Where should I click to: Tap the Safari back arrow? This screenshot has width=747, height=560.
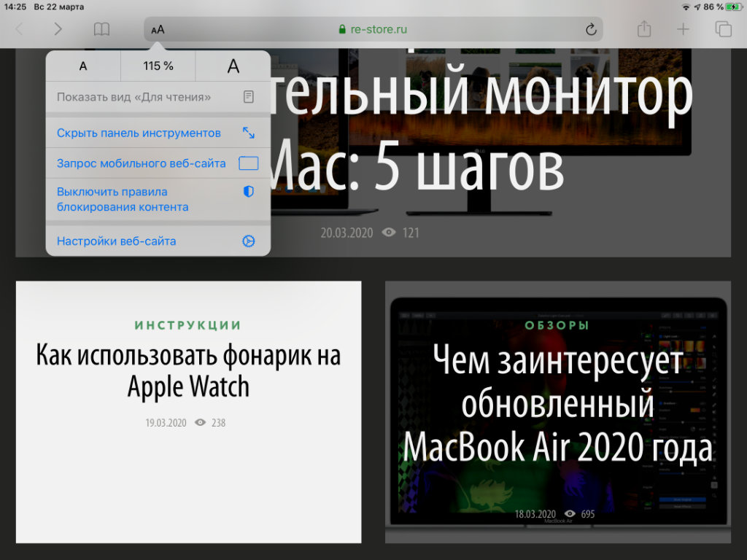pos(20,29)
